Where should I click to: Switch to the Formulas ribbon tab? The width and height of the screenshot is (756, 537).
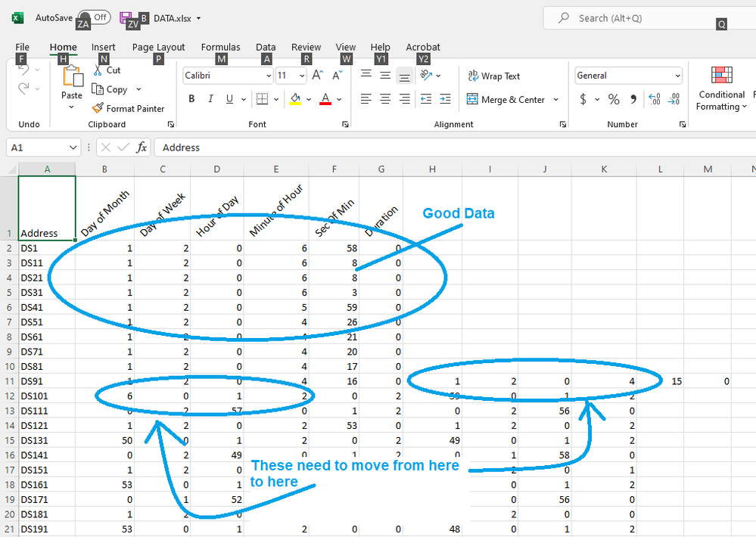pyautogui.click(x=220, y=46)
